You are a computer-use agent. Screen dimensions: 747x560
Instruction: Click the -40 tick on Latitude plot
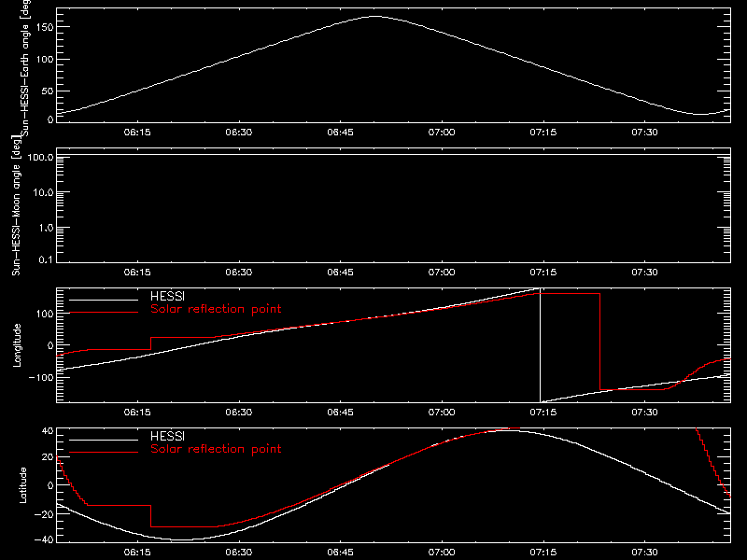pyautogui.click(x=44, y=539)
